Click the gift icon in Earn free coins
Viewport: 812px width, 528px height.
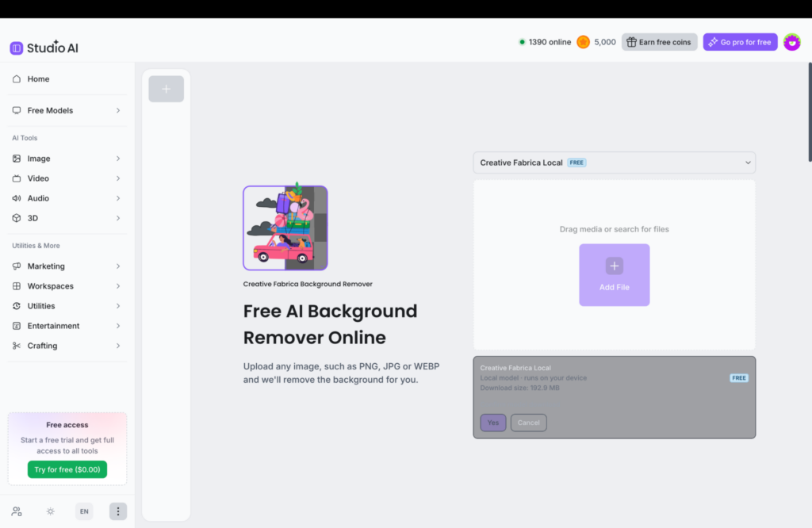tap(631, 42)
